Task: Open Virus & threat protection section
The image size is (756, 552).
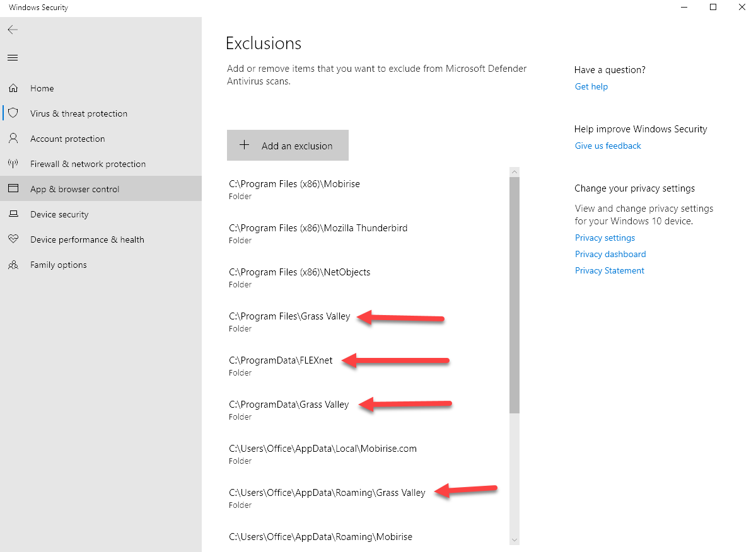Action: [101, 113]
